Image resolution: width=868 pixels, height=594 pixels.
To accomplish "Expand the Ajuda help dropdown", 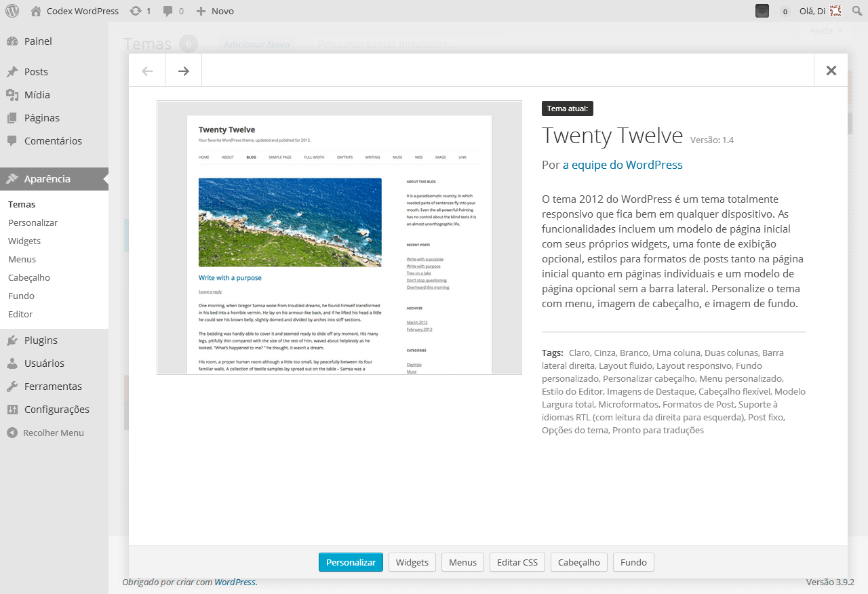I will [x=826, y=31].
